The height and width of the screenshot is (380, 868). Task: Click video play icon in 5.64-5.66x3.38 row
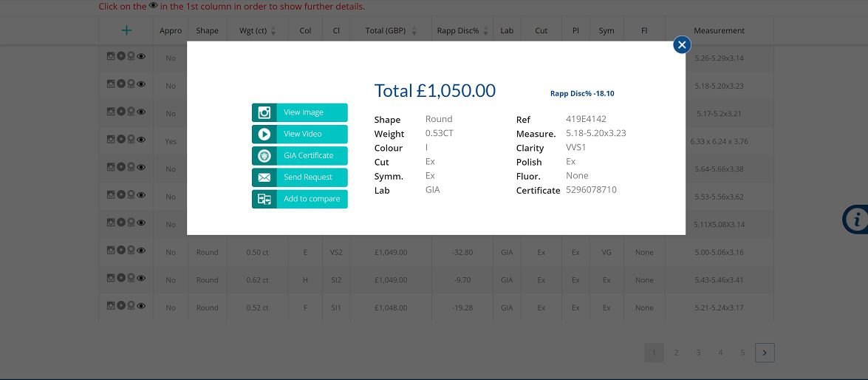[120, 167]
